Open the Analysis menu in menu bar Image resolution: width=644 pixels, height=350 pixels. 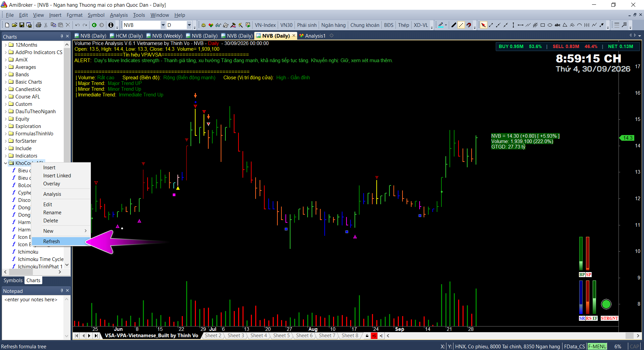119,15
